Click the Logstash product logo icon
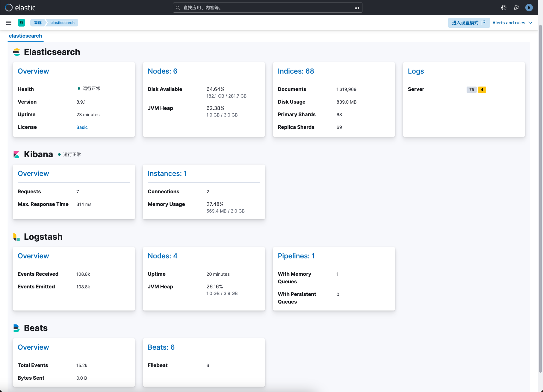This screenshot has height=392, width=543. (16, 237)
